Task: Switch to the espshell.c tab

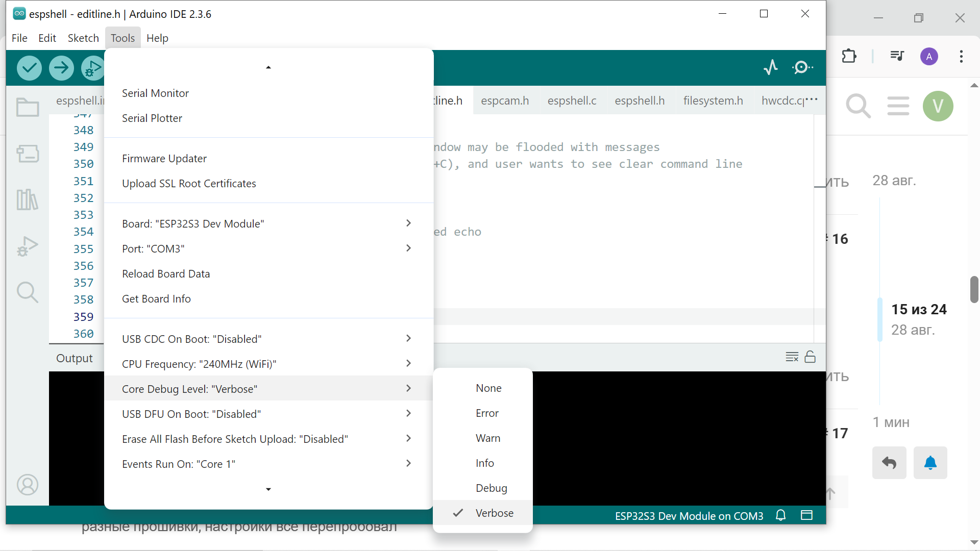Action: coord(572,101)
